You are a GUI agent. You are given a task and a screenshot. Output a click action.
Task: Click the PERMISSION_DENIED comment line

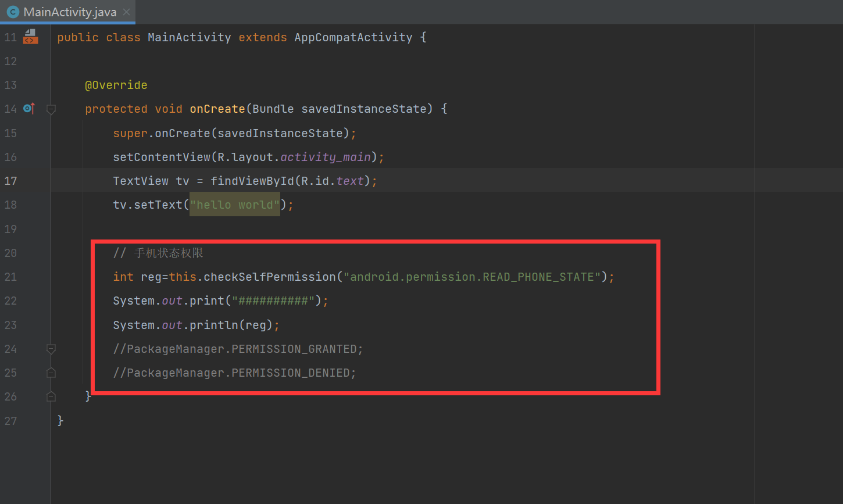click(x=234, y=373)
